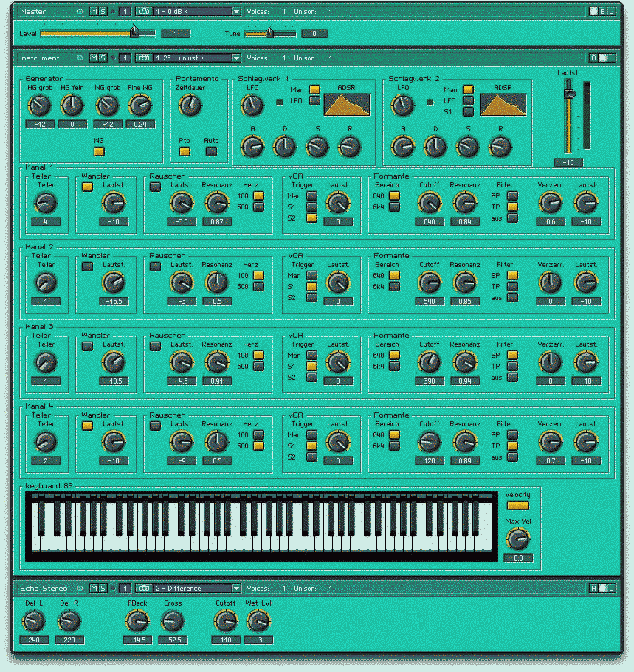Viewport: 634px width, 672px height.
Task: Click the Kanal 1 Formante Cutoff knob
Action: (429, 202)
